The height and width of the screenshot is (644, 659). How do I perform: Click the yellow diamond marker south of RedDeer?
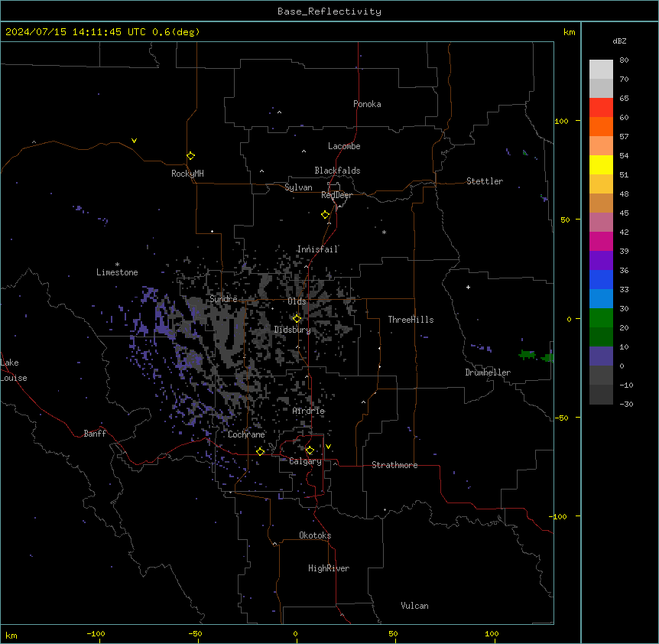coord(326,215)
